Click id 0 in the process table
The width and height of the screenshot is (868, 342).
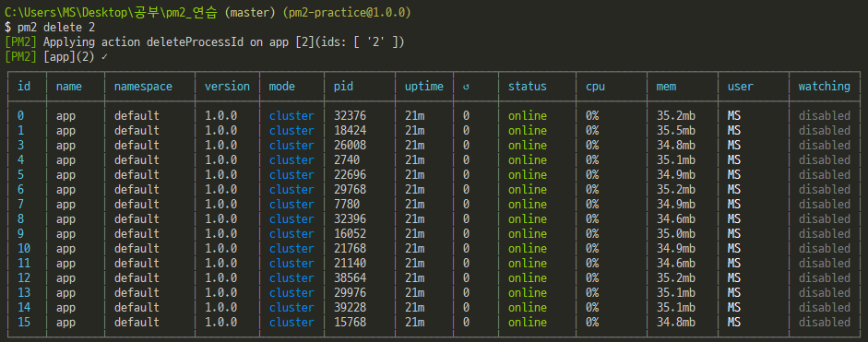point(21,115)
